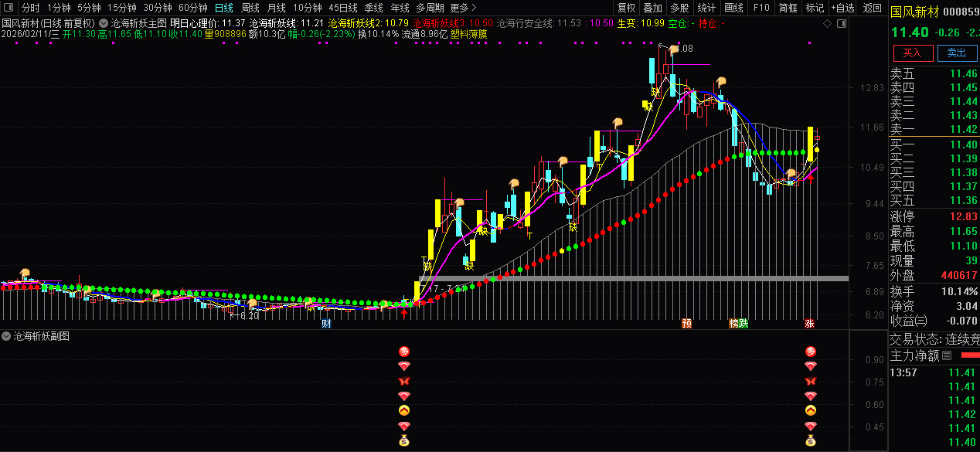Click +自选 to add to watchlist
Image resolution: width=980 pixels, height=452 pixels.
point(843,8)
